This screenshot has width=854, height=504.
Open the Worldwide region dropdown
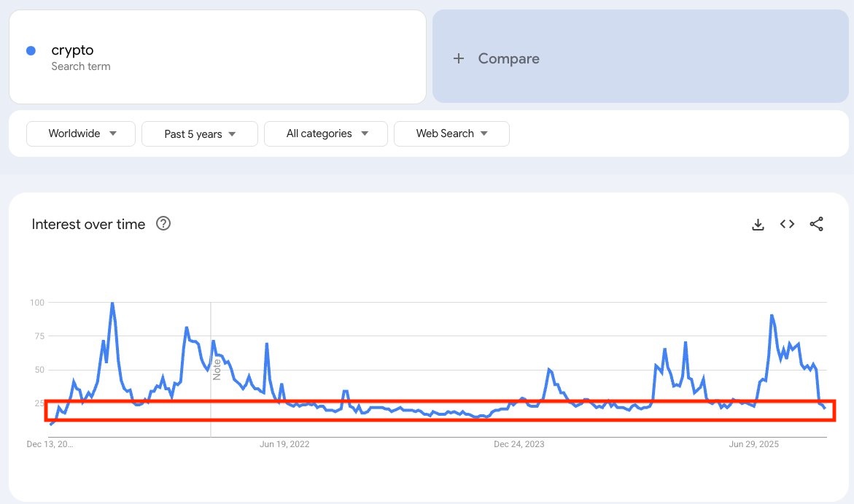pyautogui.click(x=81, y=133)
